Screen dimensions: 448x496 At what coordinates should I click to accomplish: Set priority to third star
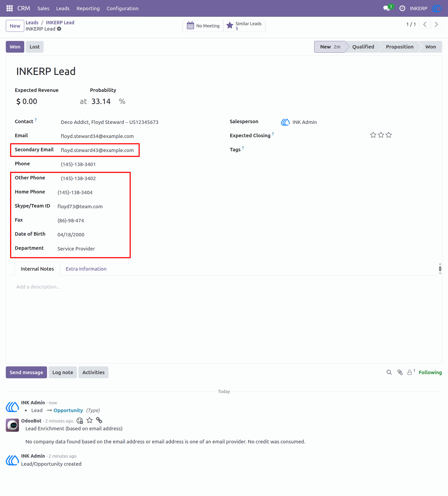[389, 135]
